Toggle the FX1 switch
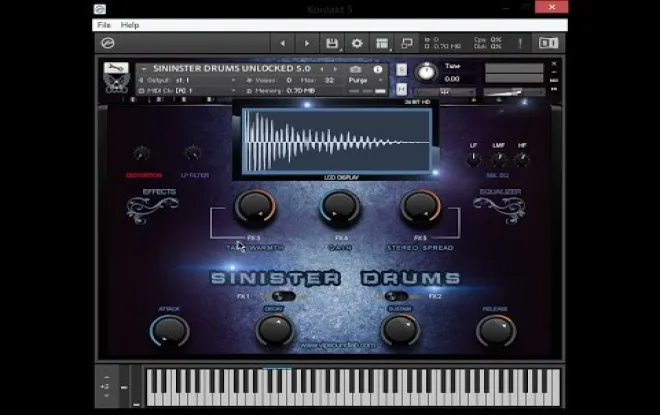The width and height of the screenshot is (660, 415). [x=284, y=296]
